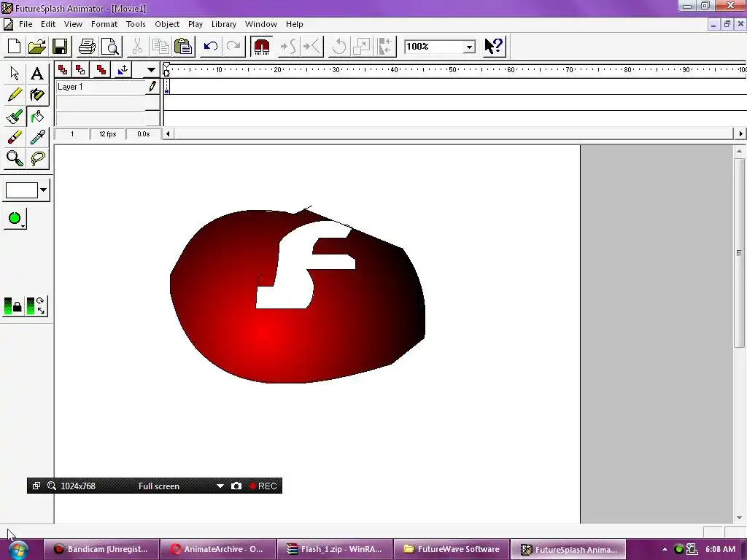
Task: Toggle the Snap magnet button
Action: point(262,46)
